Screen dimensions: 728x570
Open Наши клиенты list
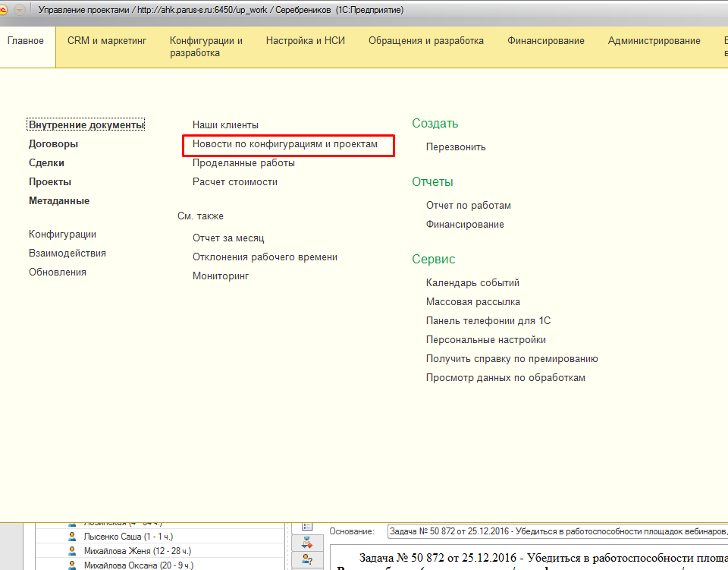[x=225, y=124]
